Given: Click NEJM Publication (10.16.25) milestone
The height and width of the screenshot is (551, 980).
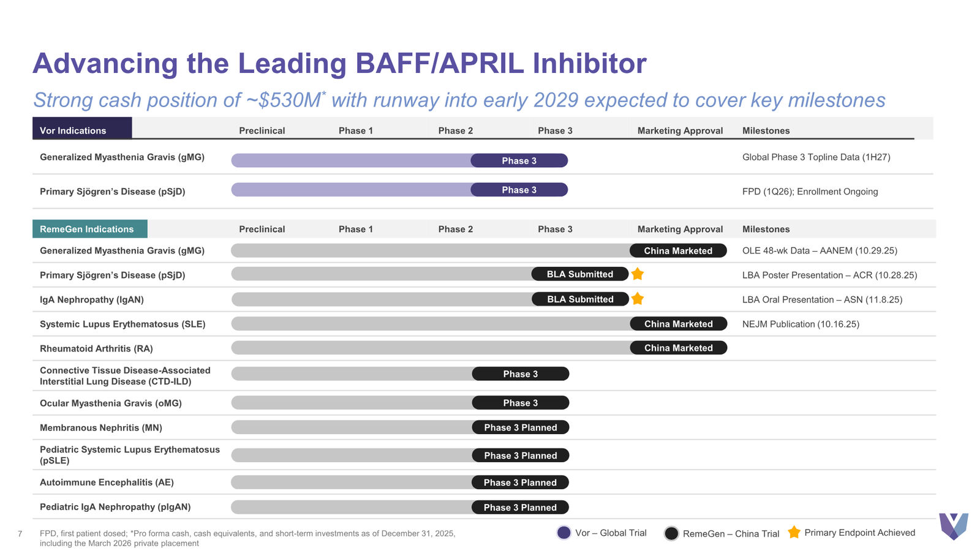Looking at the screenshot, I should (x=801, y=324).
